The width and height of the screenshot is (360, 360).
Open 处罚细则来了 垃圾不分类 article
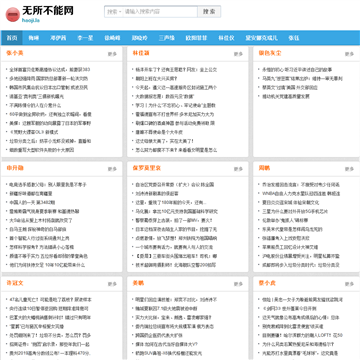tap(50, 336)
